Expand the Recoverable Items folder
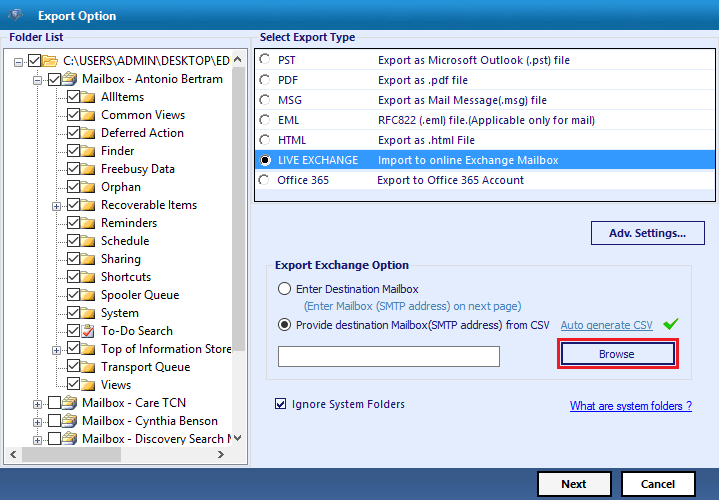This screenshot has width=719, height=500. (x=56, y=206)
